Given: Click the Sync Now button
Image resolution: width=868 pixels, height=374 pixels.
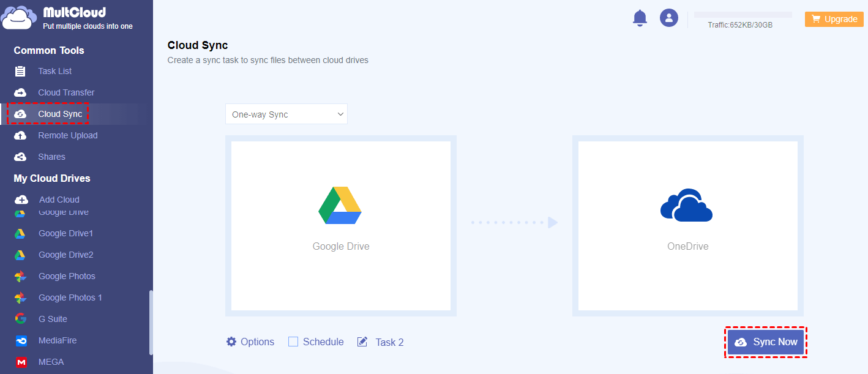Looking at the screenshot, I should click(766, 342).
